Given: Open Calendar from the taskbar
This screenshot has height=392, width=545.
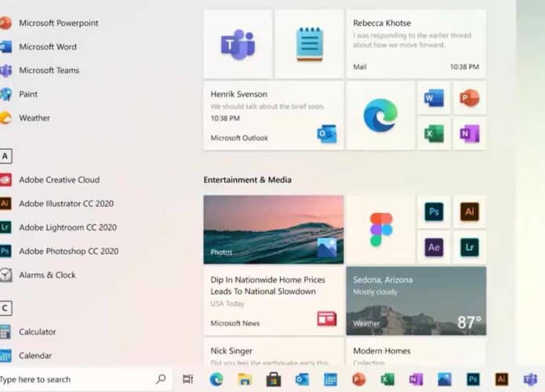Looking at the screenshot, I should tap(330, 379).
